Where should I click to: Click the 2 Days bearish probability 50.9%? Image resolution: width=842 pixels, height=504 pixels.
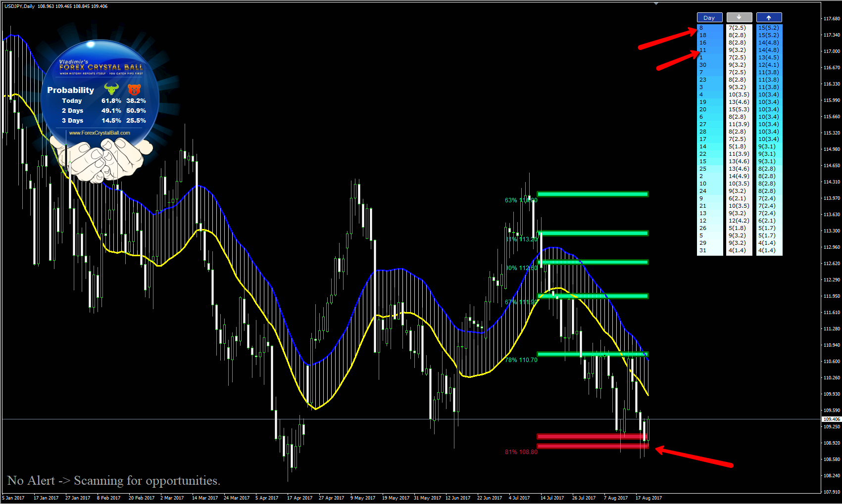136,111
